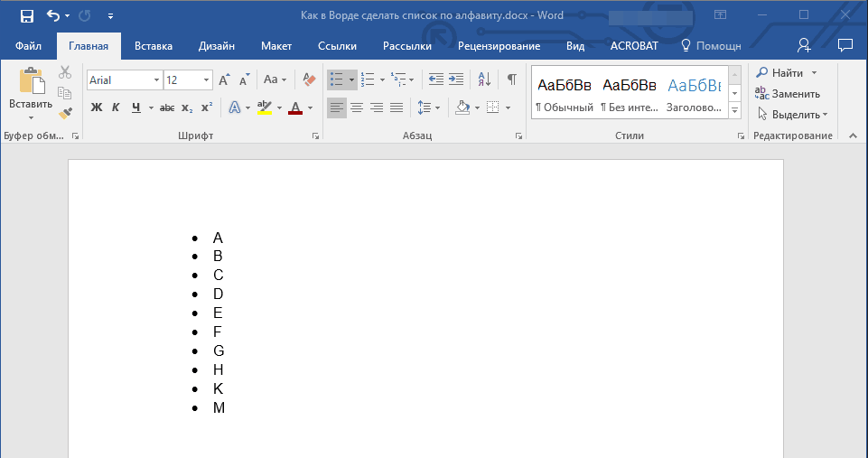Show paragraph marks with the pilcrow icon
The width and height of the screenshot is (868, 458).
click(x=511, y=79)
